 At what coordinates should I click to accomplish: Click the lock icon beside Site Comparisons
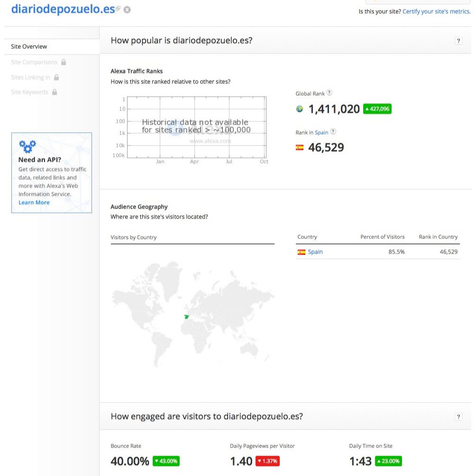point(64,62)
